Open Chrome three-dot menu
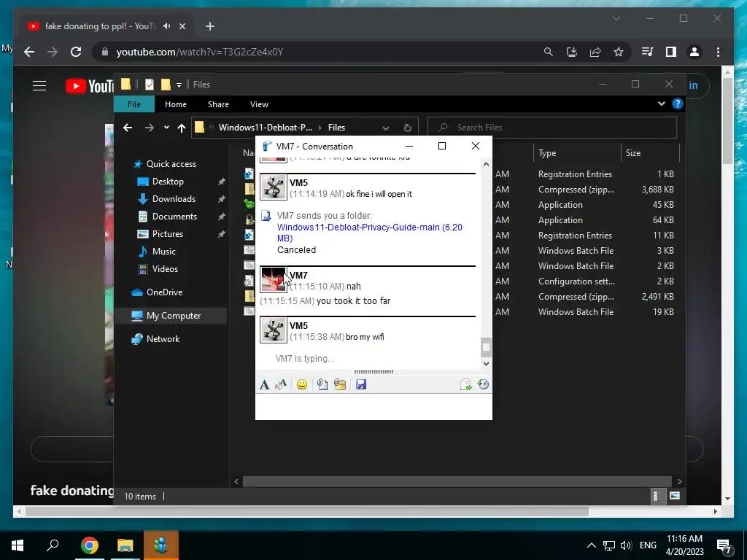This screenshot has width=747, height=560. (718, 52)
